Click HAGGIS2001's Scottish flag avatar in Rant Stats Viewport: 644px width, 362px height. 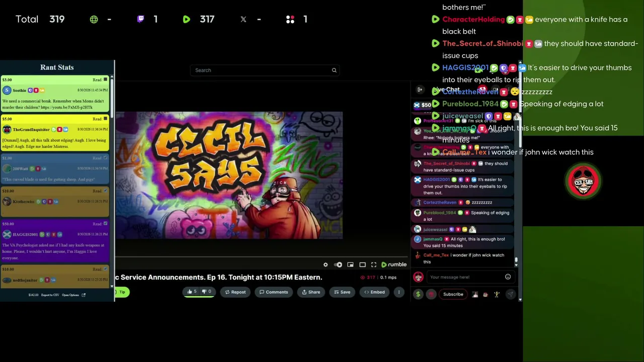(7, 234)
